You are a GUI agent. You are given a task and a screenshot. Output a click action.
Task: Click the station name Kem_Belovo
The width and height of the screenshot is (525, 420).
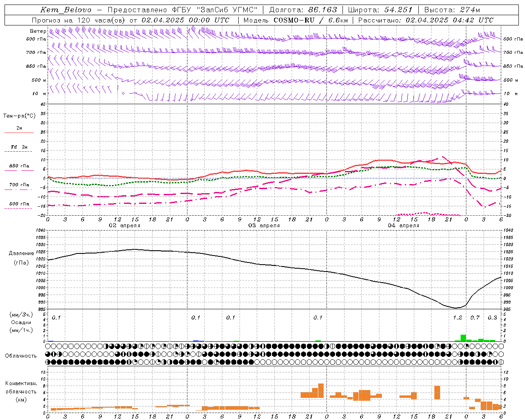point(66,10)
